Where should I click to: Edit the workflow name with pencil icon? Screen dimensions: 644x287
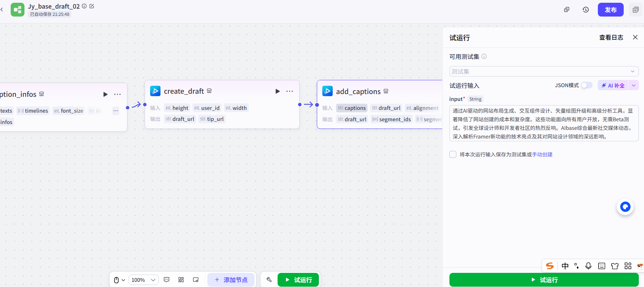tap(92, 6)
